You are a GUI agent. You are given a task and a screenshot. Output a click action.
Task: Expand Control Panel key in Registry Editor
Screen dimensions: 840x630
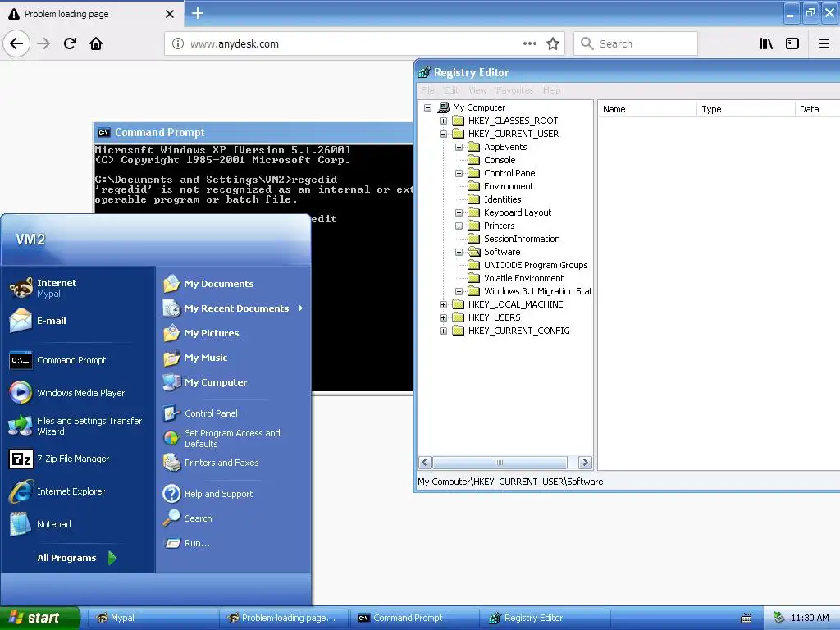point(459,173)
